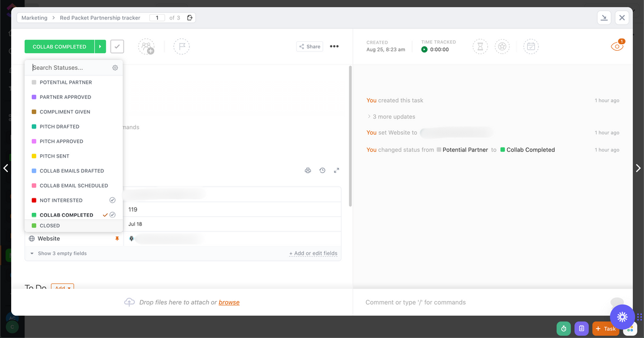Click the print description icon

pos(307,170)
